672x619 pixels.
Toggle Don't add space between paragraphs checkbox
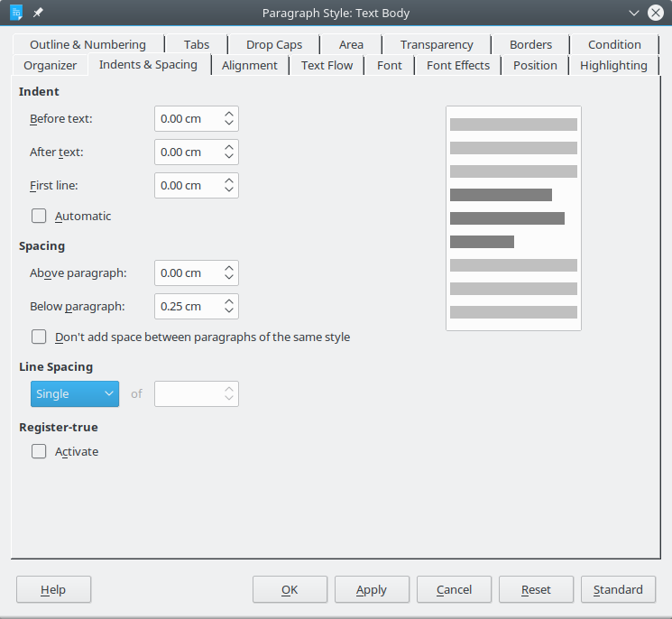click(39, 337)
